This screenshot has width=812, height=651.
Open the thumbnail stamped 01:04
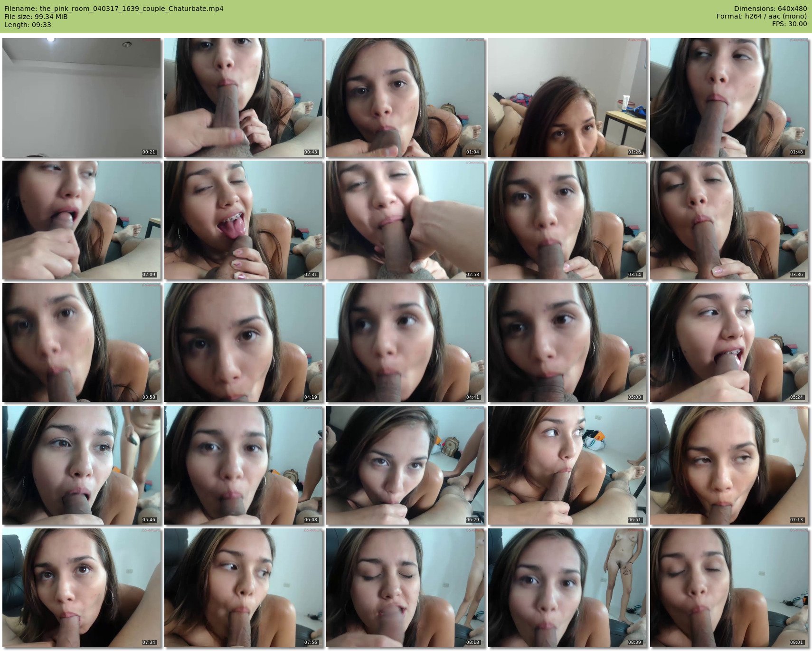tap(406, 97)
